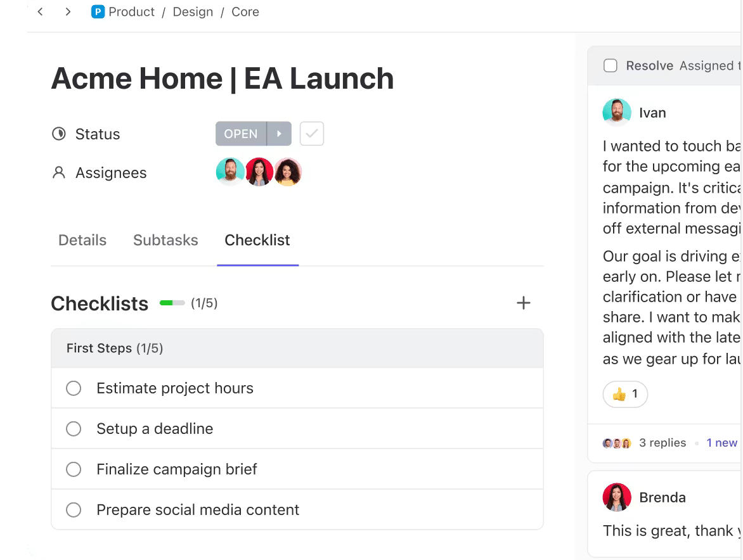The height and width of the screenshot is (560, 743).
Task: Open the Design breadcrumb link
Action: coord(193,12)
